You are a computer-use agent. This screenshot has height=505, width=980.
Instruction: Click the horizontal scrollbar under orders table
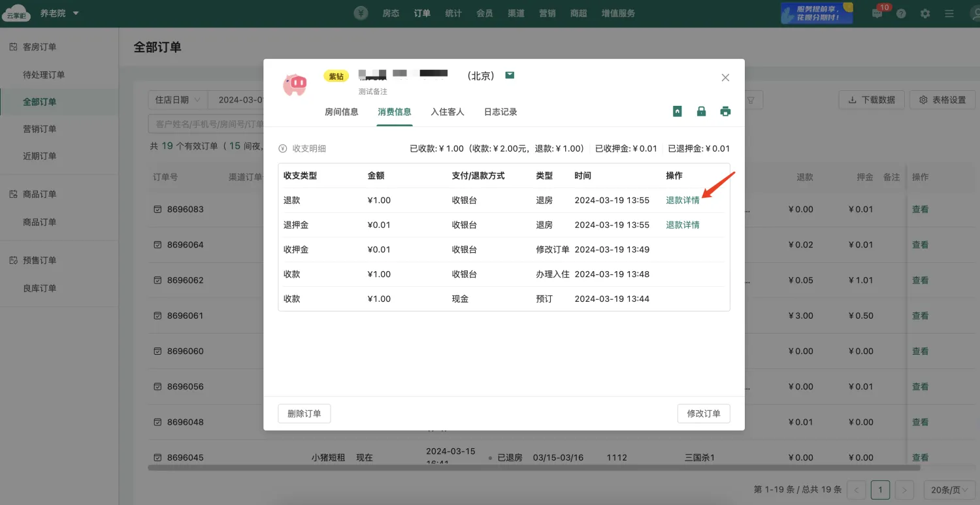[534, 468]
